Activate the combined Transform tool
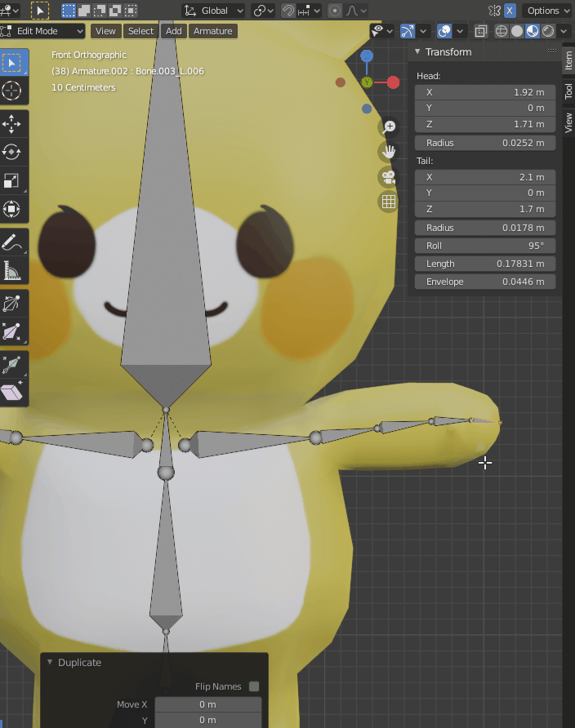This screenshot has width=575, height=728. [x=11, y=209]
